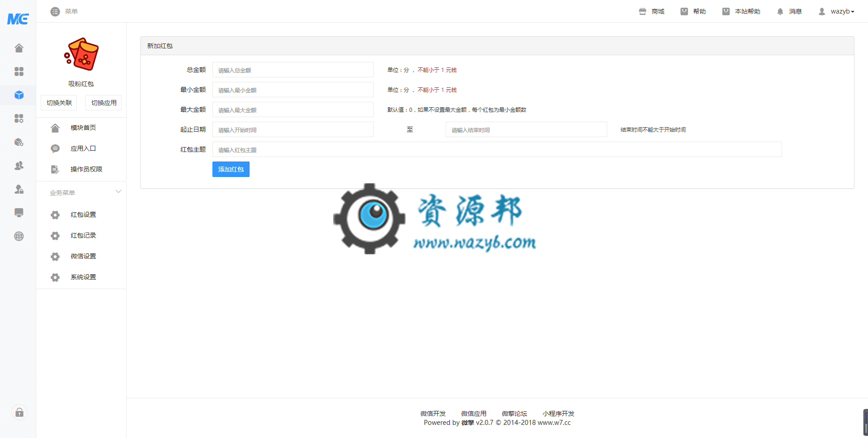
Task: Click the gear icon beside 微信设置
Action: (55, 257)
